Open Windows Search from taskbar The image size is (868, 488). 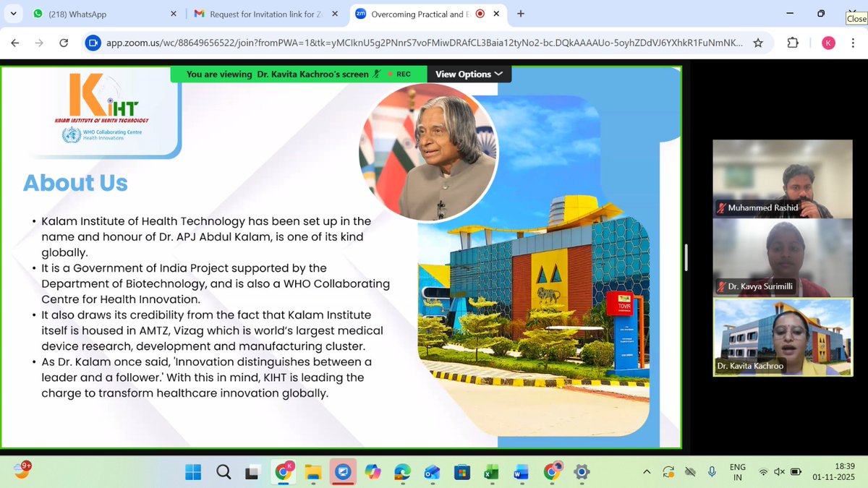tap(223, 472)
